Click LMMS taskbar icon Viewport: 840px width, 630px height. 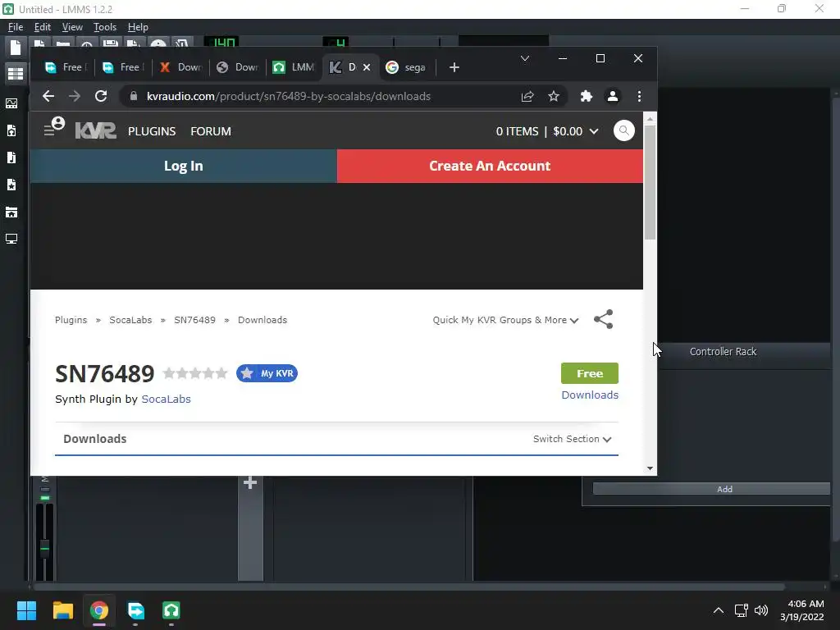pos(171,610)
